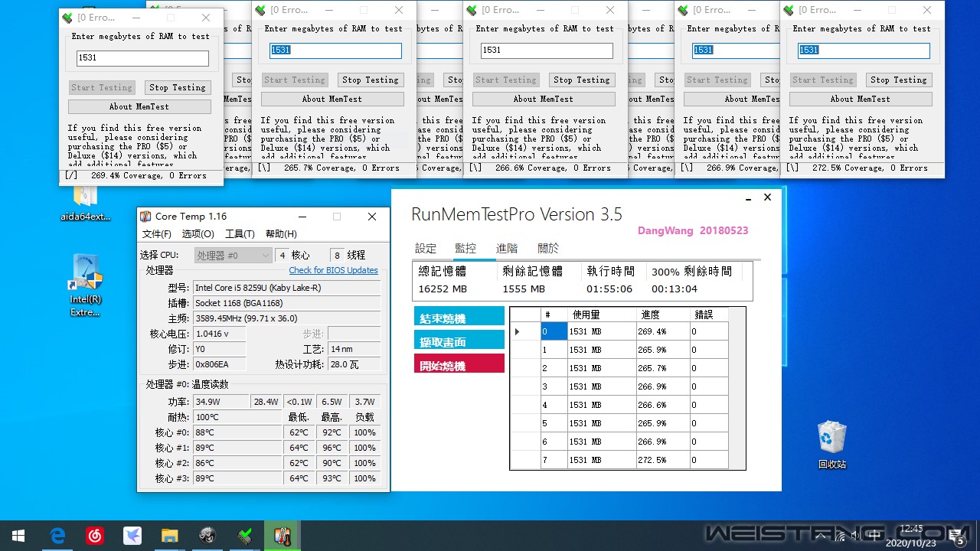The width and height of the screenshot is (980, 551).
Task: Click title icon of the 269.4% MemTest window
Action: [67, 18]
